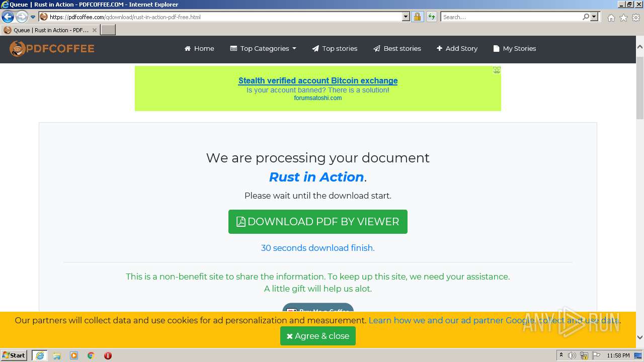Viewport: 644px width, 362px height.
Task: Open the search provider dropdown arrow
Action: click(594, 17)
